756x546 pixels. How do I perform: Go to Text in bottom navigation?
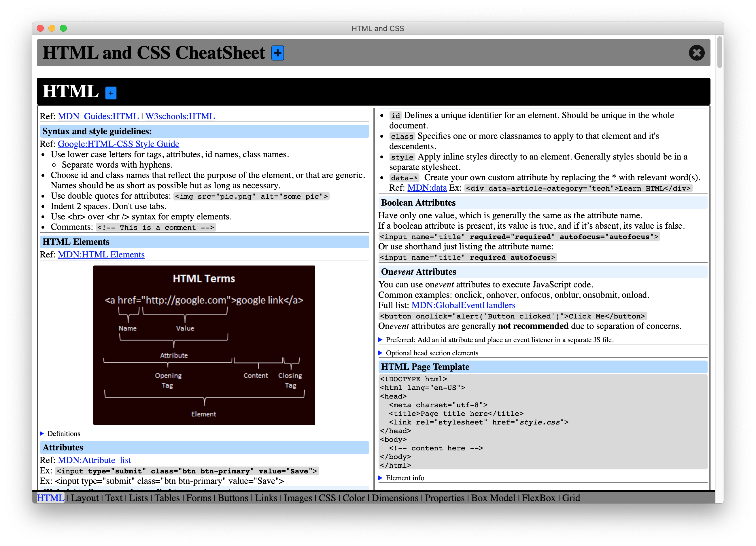pos(114,497)
